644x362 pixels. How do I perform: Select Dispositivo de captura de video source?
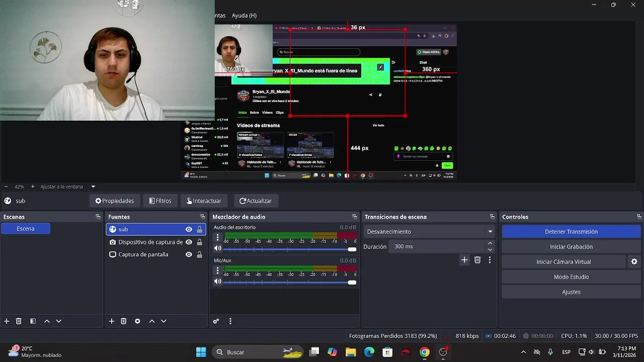tap(150, 242)
